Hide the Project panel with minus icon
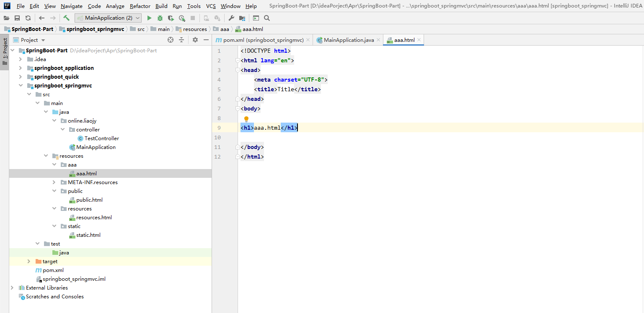 206,40
